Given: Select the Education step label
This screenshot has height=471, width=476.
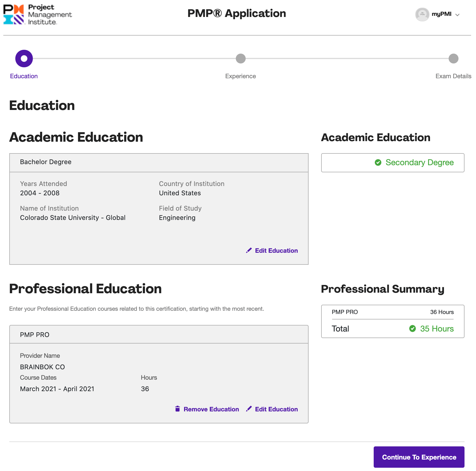Looking at the screenshot, I should tap(24, 76).
